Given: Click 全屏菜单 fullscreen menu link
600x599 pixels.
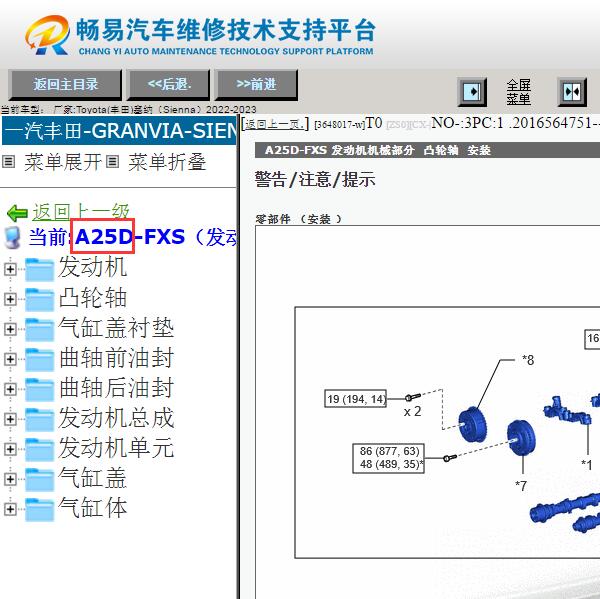Looking at the screenshot, I should click(x=518, y=92).
